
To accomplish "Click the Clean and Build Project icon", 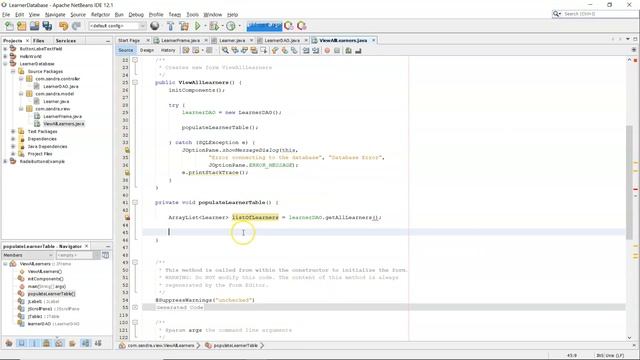I will pyautogui.click(x=184, y=26).
